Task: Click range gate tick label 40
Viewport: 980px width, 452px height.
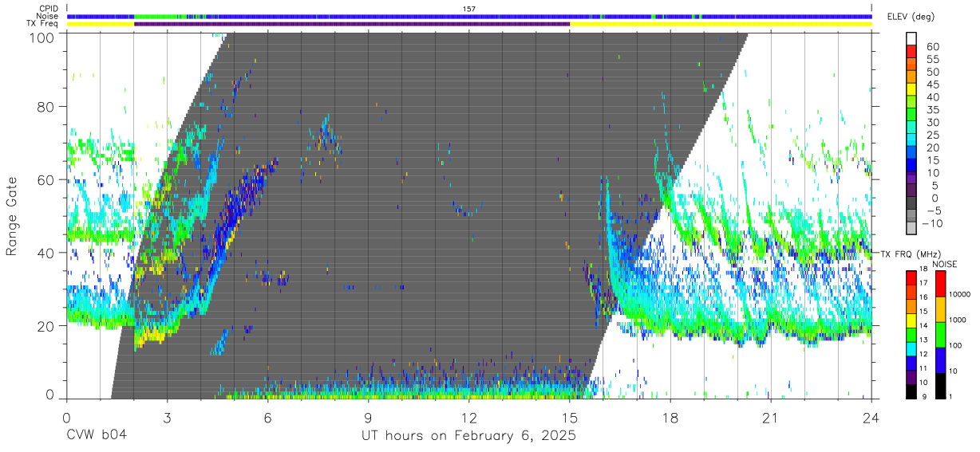Action: 47,254
